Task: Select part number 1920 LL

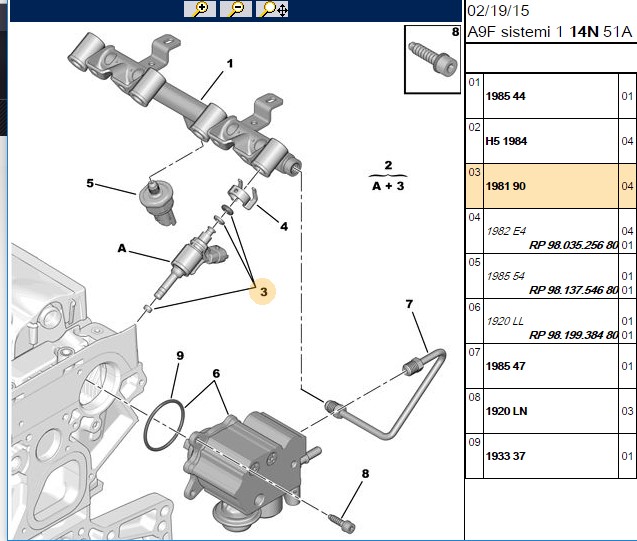Action: [x=505, y=321]
